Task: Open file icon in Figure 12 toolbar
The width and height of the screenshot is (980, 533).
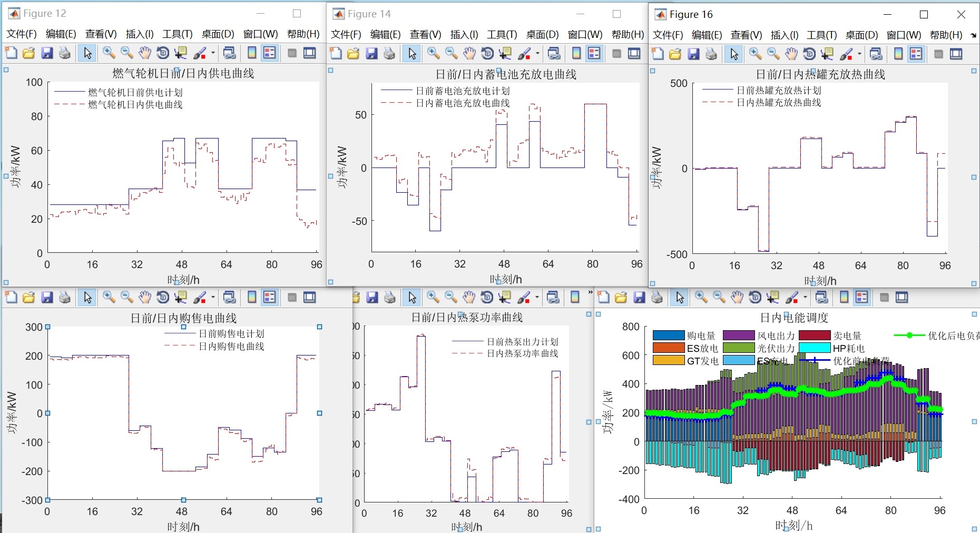Action: (x=29, y=53)
